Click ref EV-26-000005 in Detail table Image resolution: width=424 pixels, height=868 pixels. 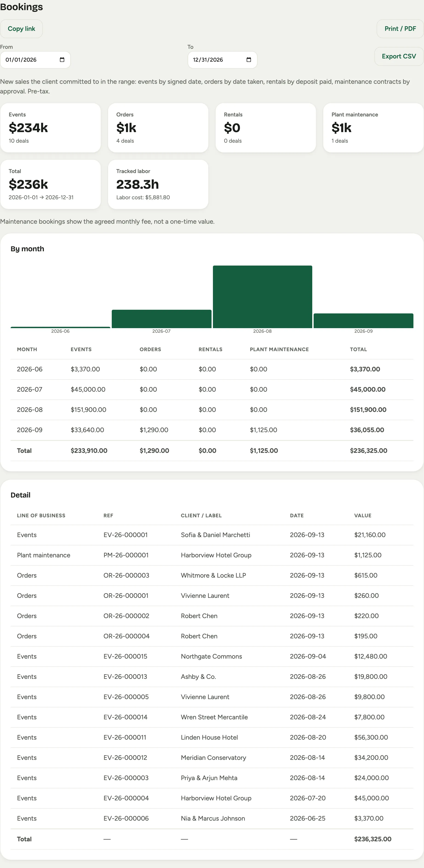126,697
